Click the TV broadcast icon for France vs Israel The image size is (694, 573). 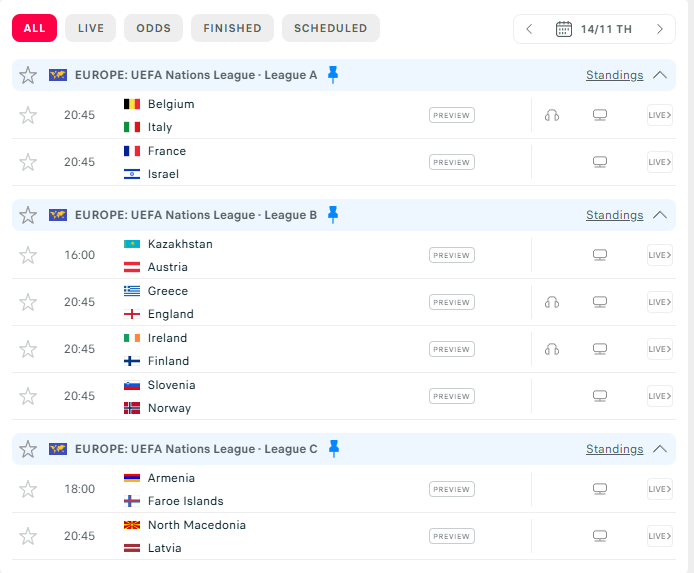pos(600,162)
